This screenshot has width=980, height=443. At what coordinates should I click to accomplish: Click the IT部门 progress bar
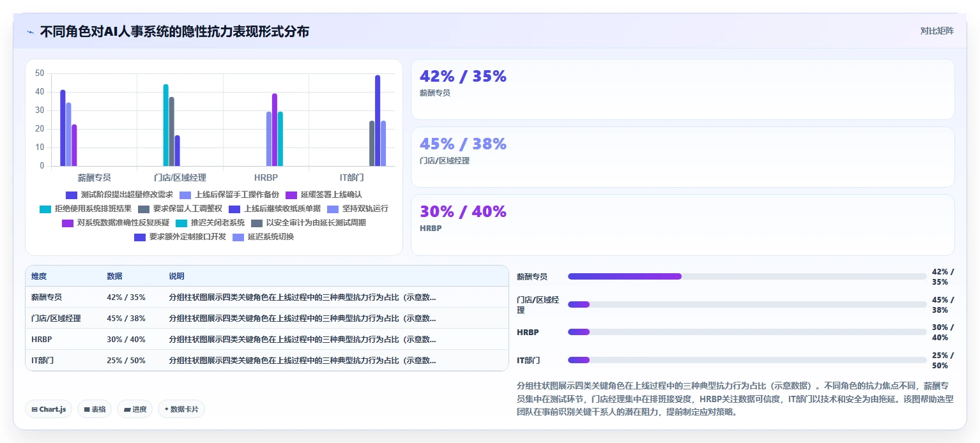(x=747, y=360)
